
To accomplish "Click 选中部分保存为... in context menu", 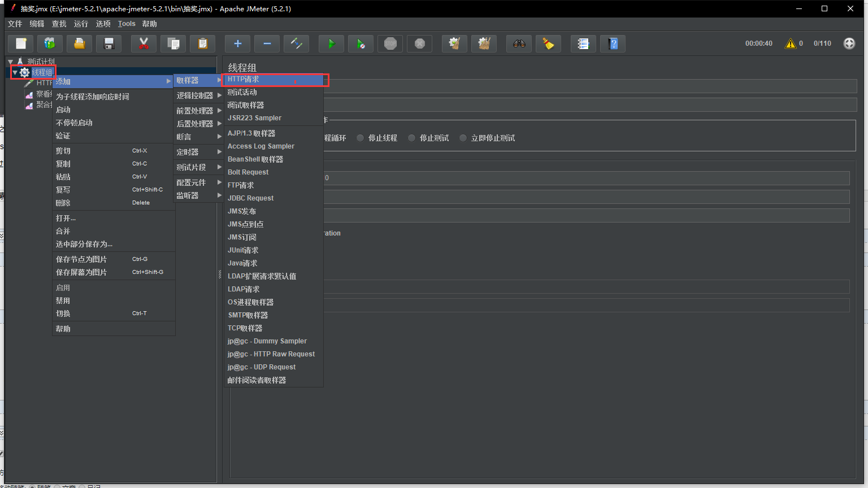I will tap(114, 244).
